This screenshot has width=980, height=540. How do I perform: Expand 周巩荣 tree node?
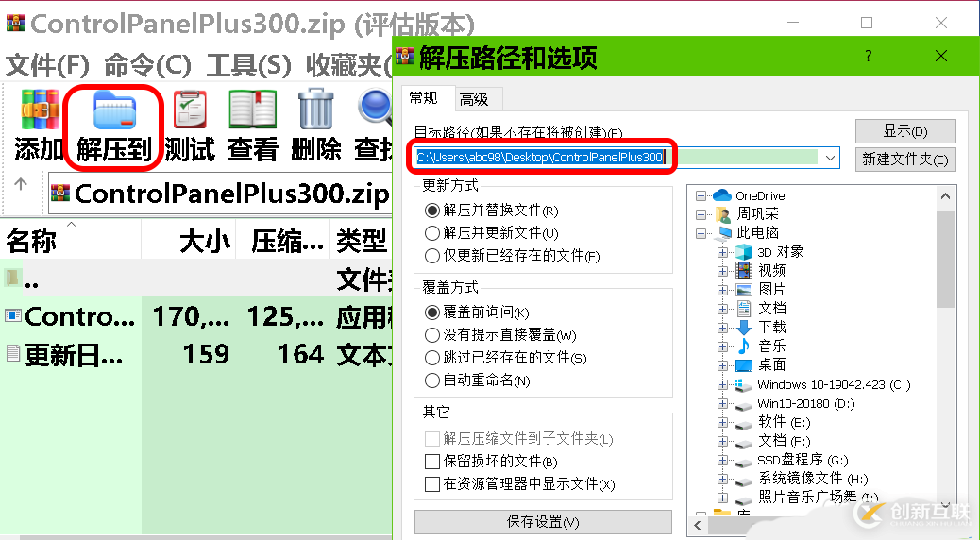click(x=701, y=214)
